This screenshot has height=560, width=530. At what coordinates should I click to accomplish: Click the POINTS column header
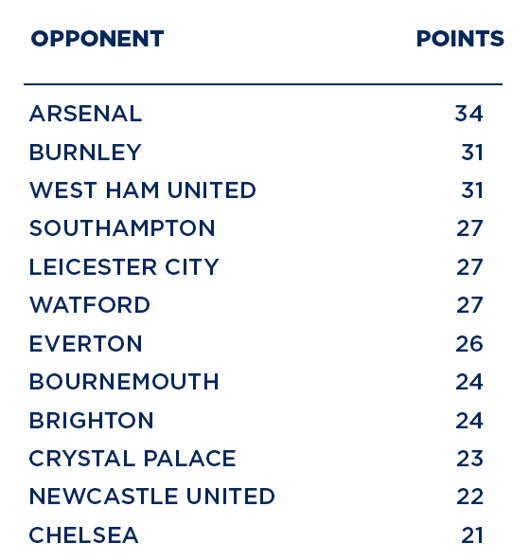[x=460, y=39]
